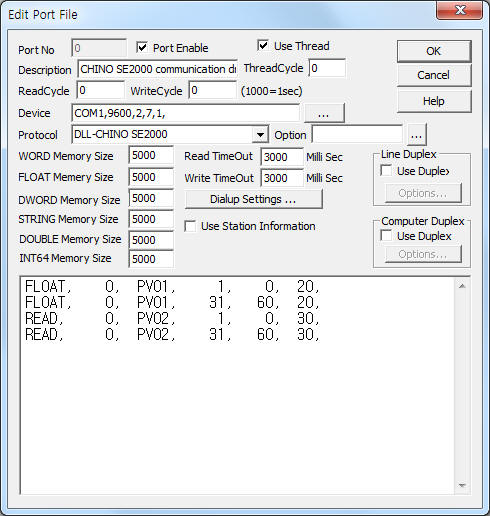
Task: Click the scroll up arrow in text area
Action: click(462, 286)
